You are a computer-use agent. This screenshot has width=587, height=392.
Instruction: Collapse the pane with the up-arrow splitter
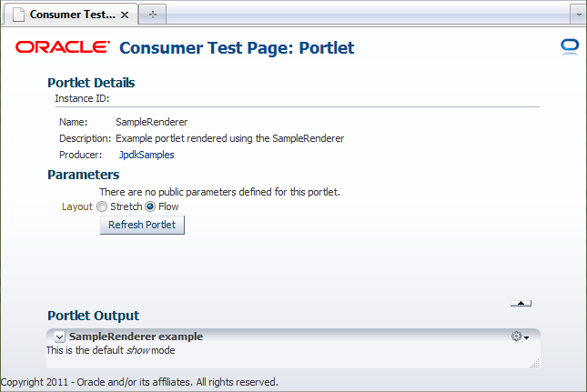click(x=521, y=303)
